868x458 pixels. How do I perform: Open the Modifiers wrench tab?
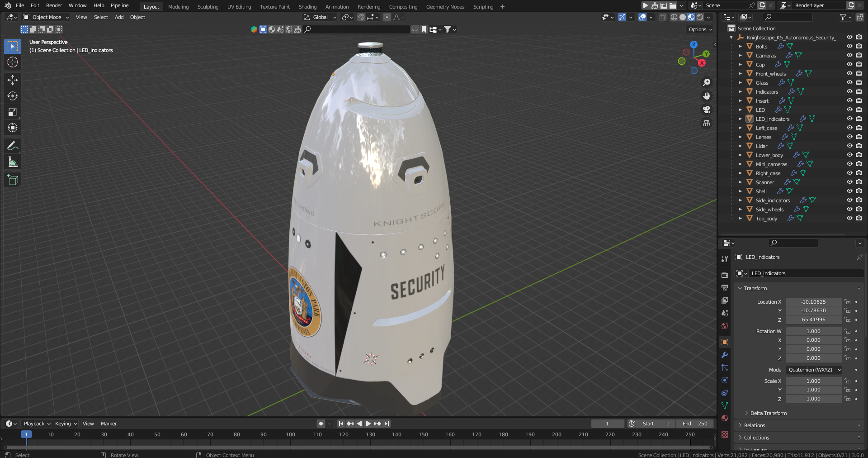tap(725, 355)
